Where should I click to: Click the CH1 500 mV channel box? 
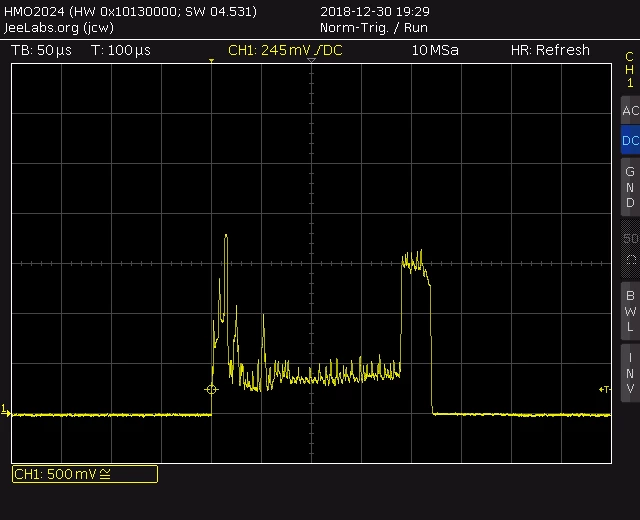click(x=85, y=474)
